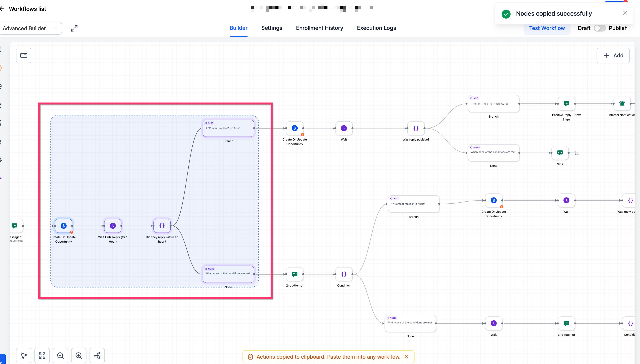This screenshot has height=364, width=640.
Task: Click the green checkmark success icon
Action: (506, 14)
